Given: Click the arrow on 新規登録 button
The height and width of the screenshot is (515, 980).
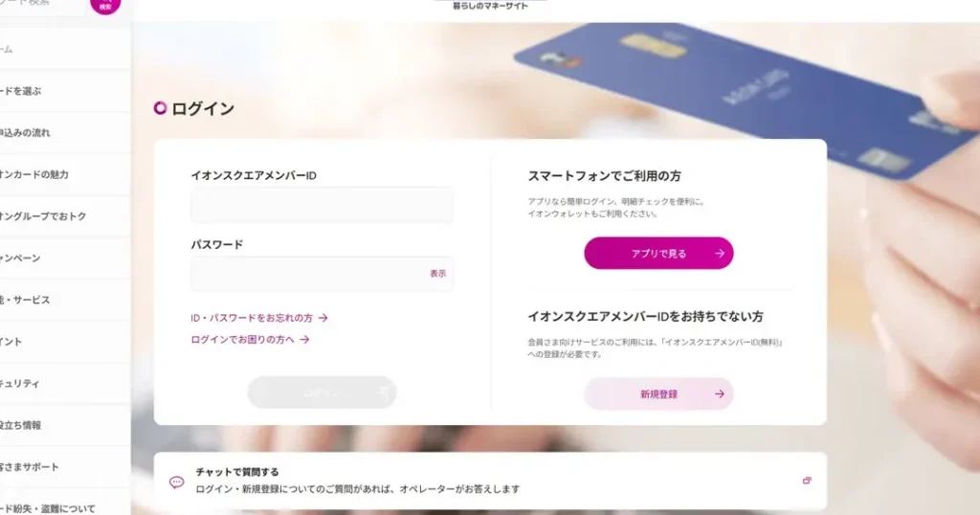Looking at the screenshot, I should [720, 393].
